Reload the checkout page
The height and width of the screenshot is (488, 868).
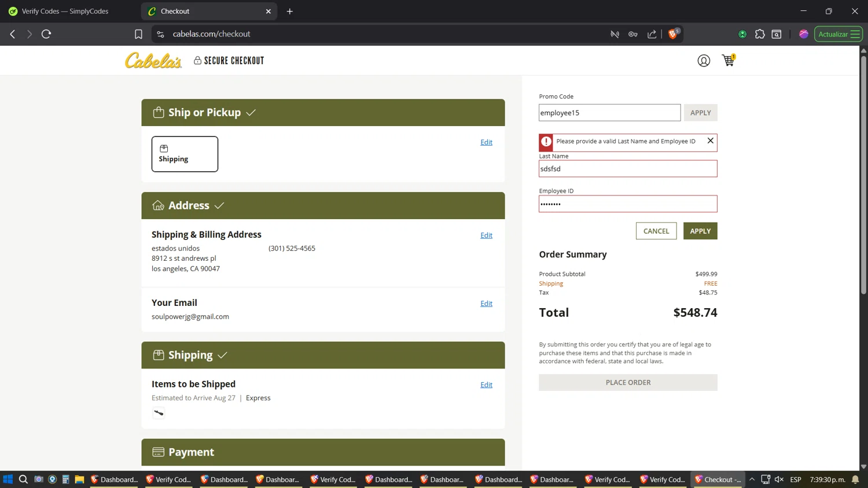[x=46, y=34]
